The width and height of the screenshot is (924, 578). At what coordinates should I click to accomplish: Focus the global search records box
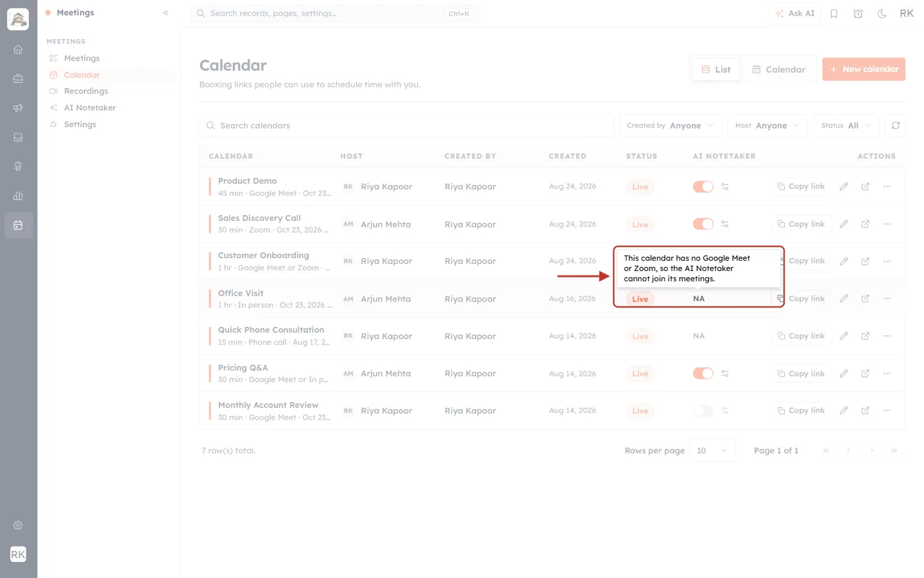click(334, 13)
